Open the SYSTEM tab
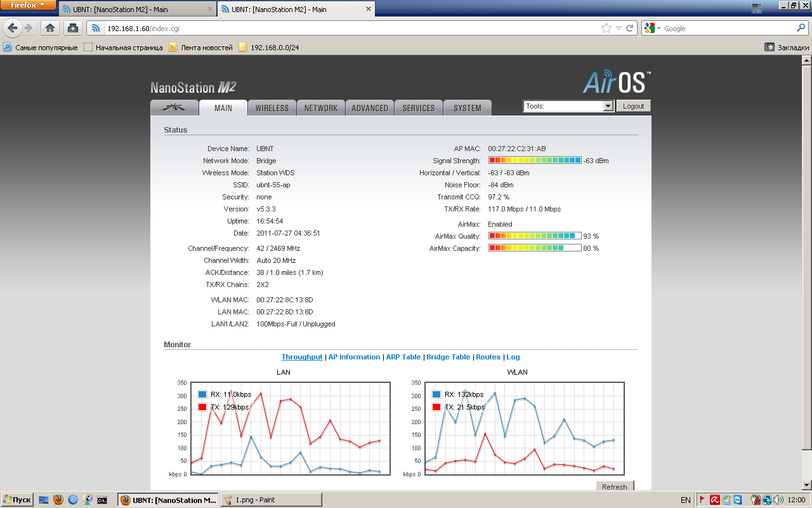812x508 pixels. [x=467, y=108]
